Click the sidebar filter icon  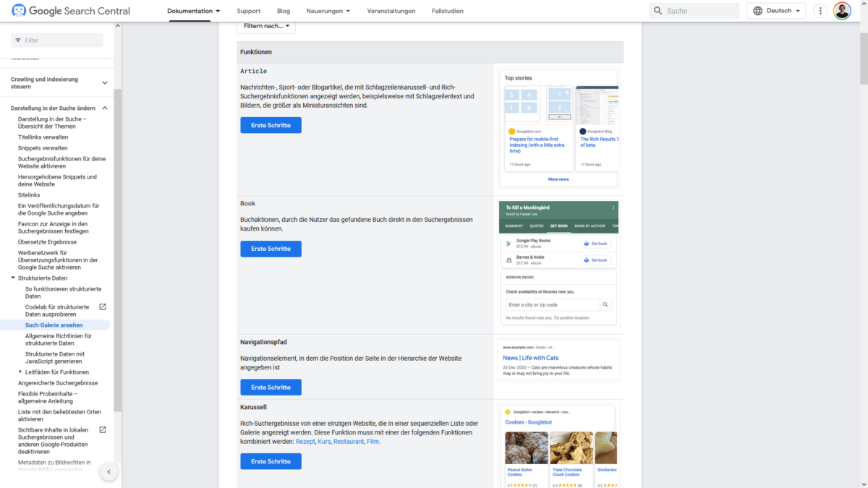17,40
